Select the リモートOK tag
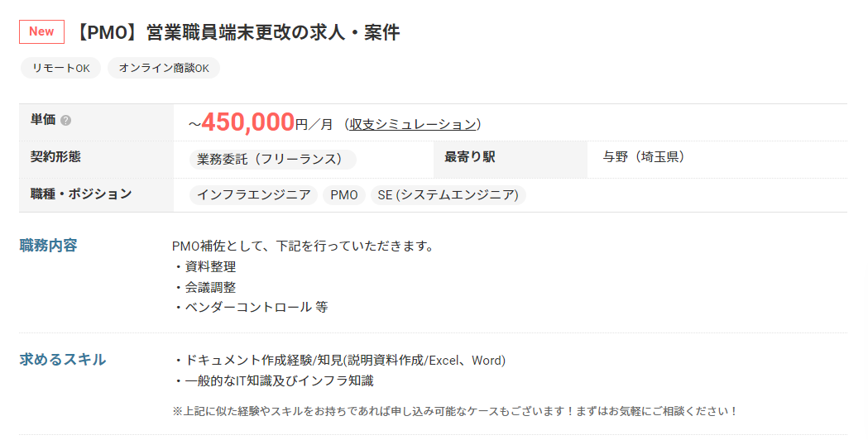Image resolution: width=868 pixels, height=440 pixels. pyautogui.click(x=61, y=68)
